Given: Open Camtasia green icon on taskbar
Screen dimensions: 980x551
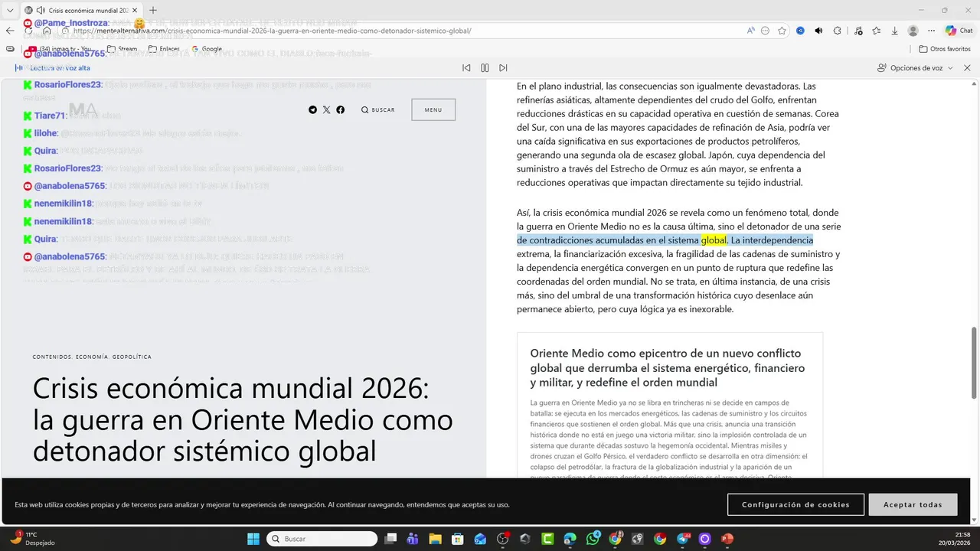Looking at the screenshot, I should (x=547, y=539).
